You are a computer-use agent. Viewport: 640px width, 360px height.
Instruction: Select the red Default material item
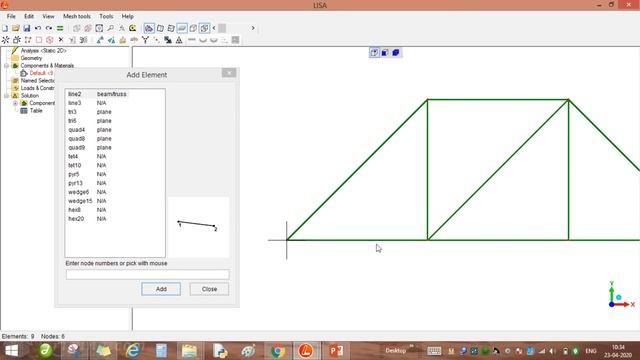tap(41, 73)
